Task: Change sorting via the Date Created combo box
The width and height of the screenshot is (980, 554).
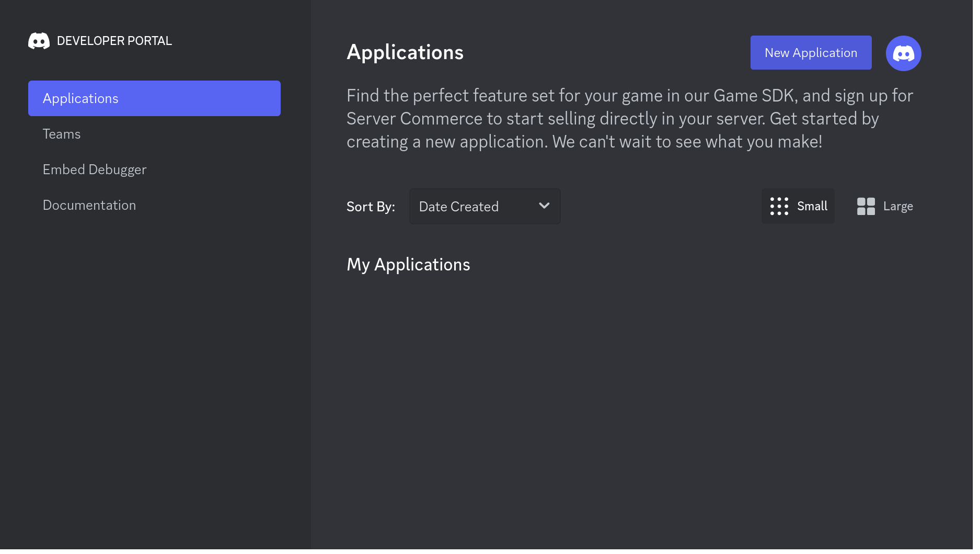Action: coord(484,206)
